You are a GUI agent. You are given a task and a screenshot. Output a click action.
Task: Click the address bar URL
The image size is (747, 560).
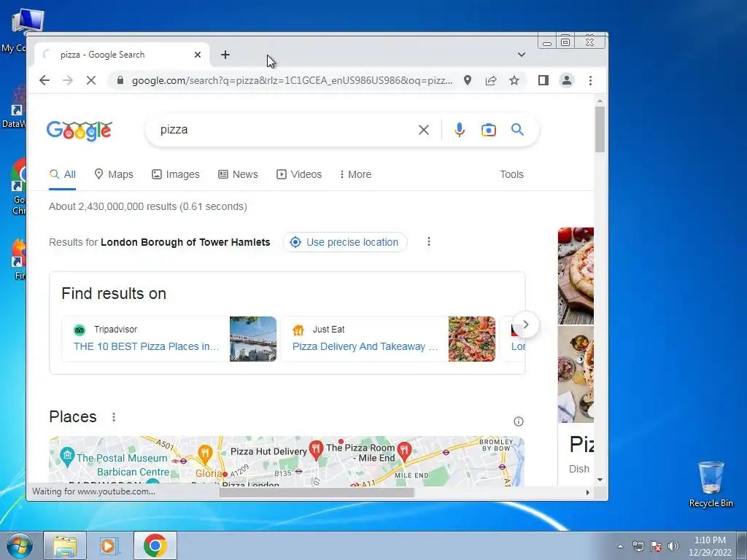292,80
